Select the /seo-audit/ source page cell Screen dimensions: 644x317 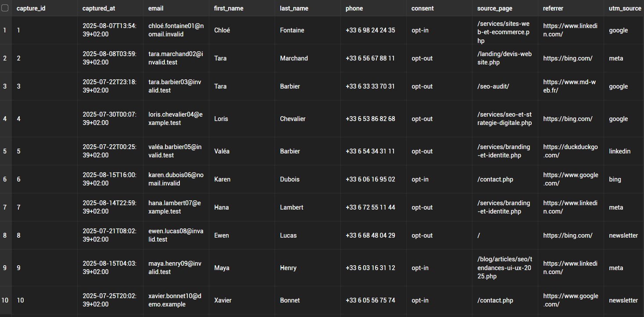pos(493,86)
